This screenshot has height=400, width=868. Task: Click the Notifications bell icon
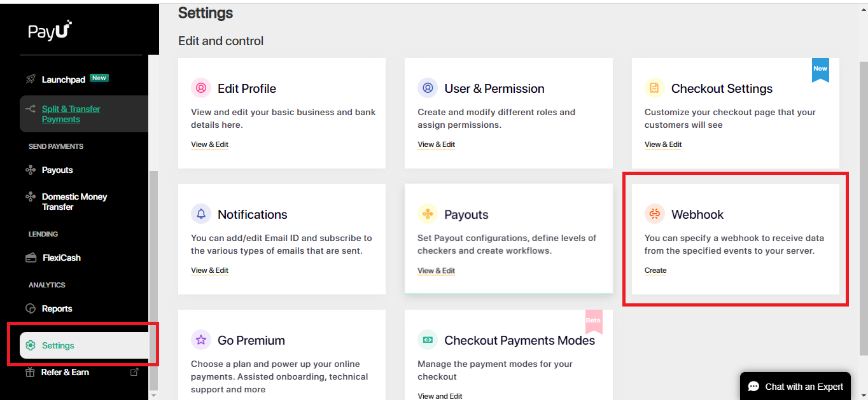click(201, 214)
